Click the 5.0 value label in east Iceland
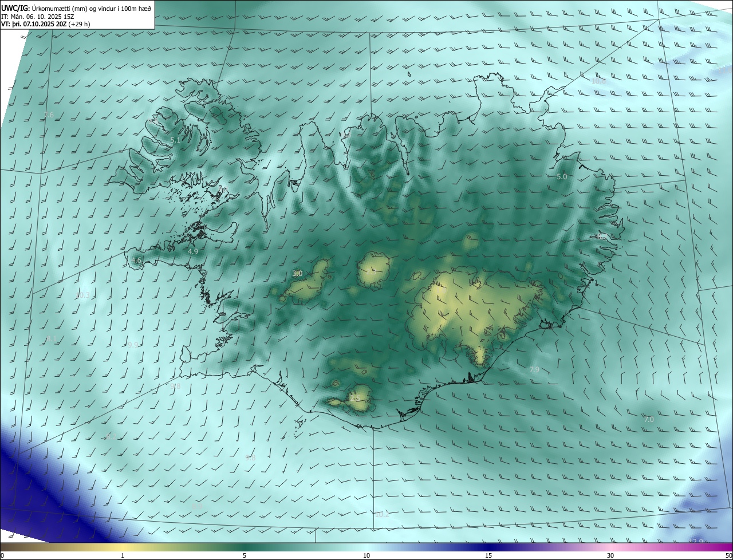This screenshot has width=733, height=560. pyautogui.click(x=562, y=177)
